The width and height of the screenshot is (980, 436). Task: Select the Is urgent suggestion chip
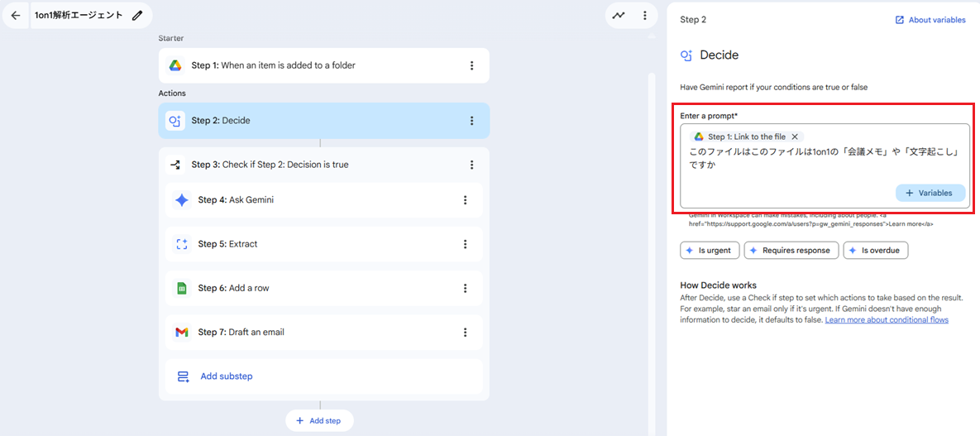[x=709, y=250]
